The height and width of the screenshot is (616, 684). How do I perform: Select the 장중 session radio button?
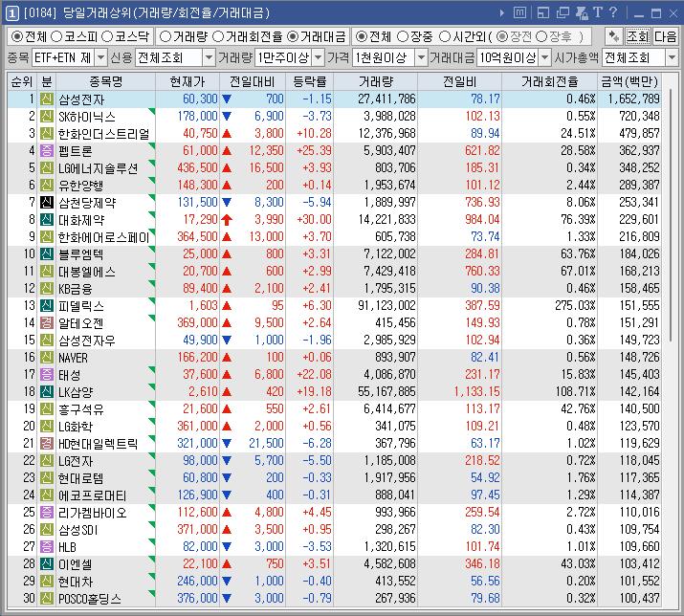click(x=403, y=36)
